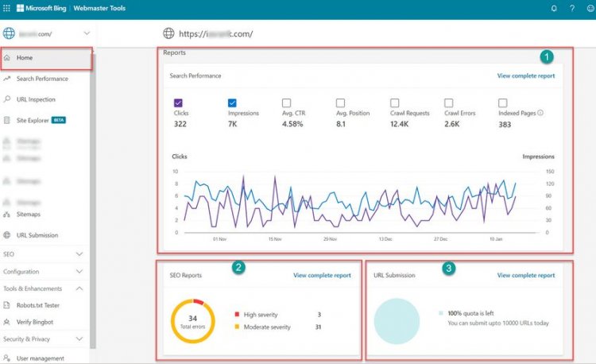This screenshot has height=364, width=596.
Task: Click the Site Explorer page icon
Action: [7, 120]
